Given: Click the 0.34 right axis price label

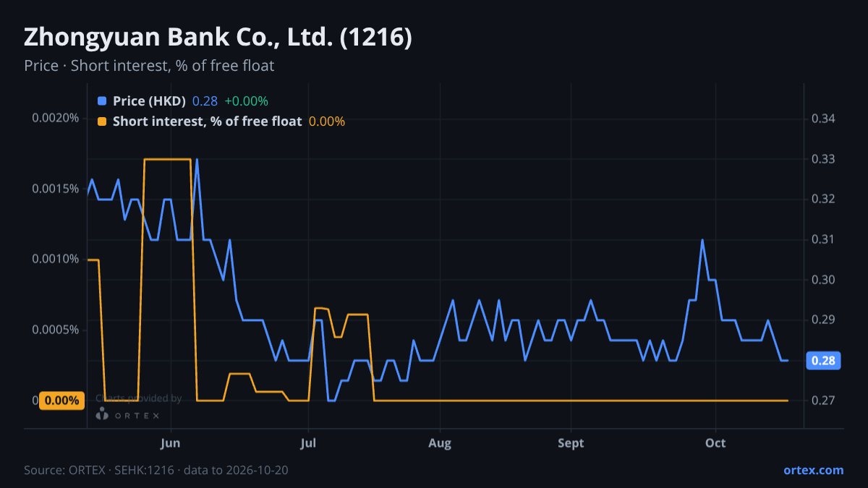Looking at the screenshot, I should pos(824,119).
